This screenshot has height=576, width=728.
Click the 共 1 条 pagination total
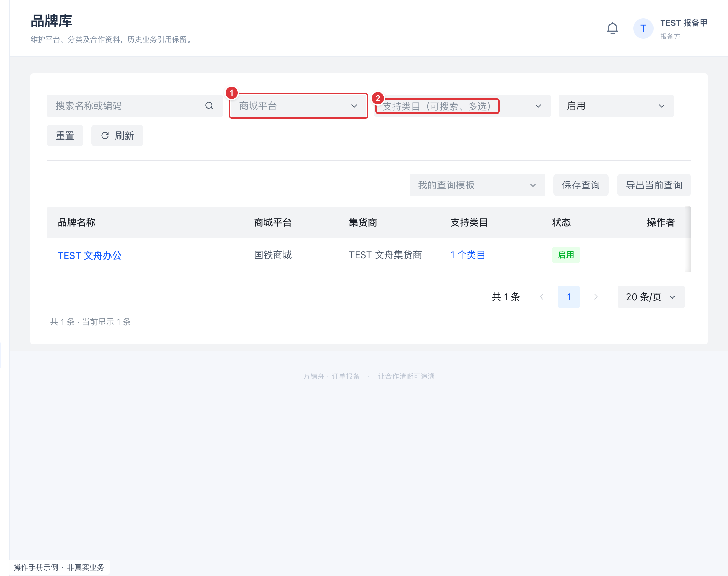click(506, 297)
